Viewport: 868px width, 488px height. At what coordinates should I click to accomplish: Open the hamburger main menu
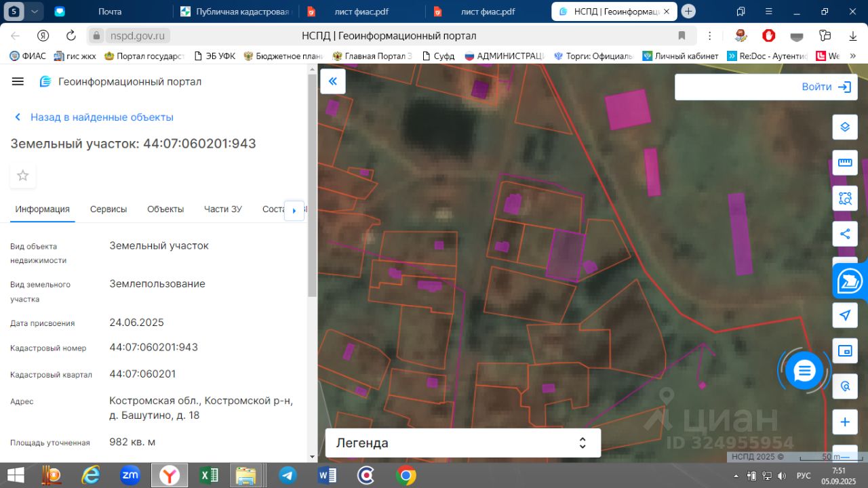click(18, 81)
